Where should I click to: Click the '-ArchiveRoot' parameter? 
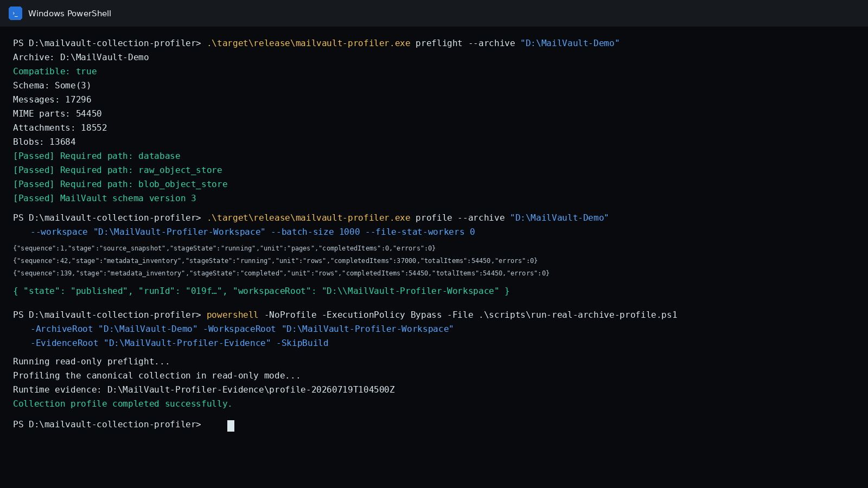click(x=62, y=329)
